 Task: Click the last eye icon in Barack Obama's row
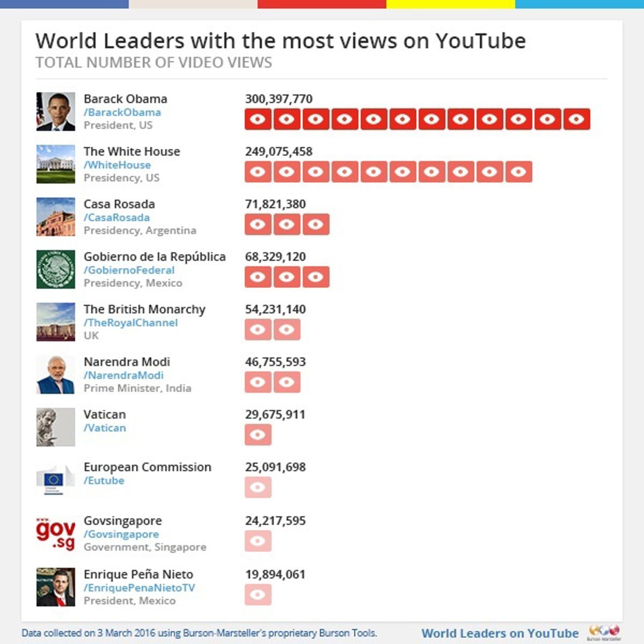coord(577,119)
